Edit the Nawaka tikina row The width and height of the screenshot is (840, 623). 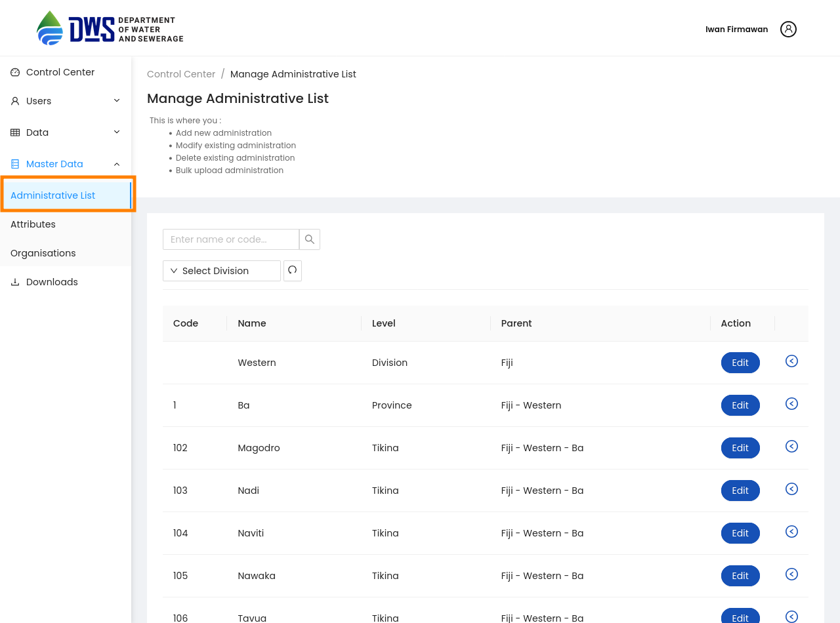740,576
